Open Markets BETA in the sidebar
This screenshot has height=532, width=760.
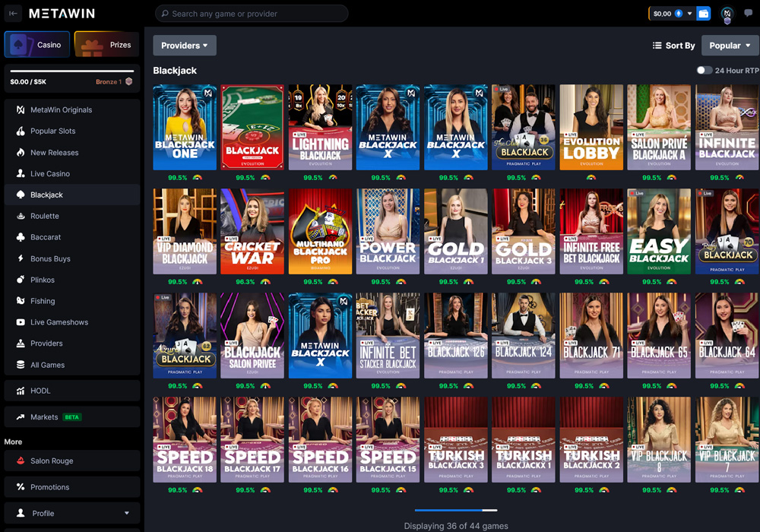[72, 416]
